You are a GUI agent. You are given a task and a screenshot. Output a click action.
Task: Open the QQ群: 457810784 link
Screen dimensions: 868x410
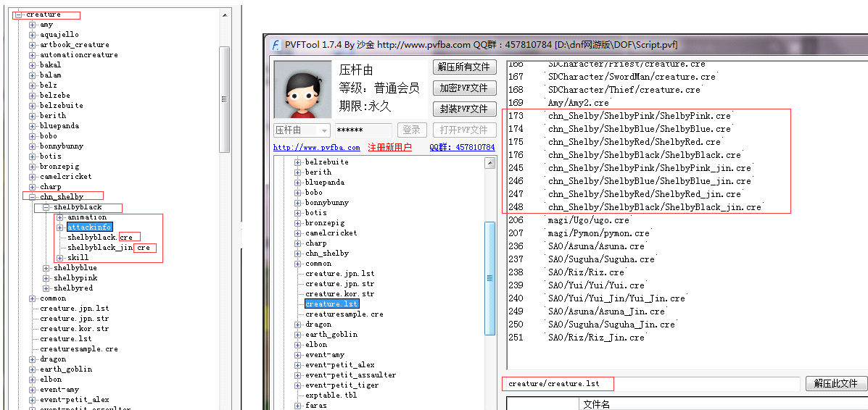(462, 148)
